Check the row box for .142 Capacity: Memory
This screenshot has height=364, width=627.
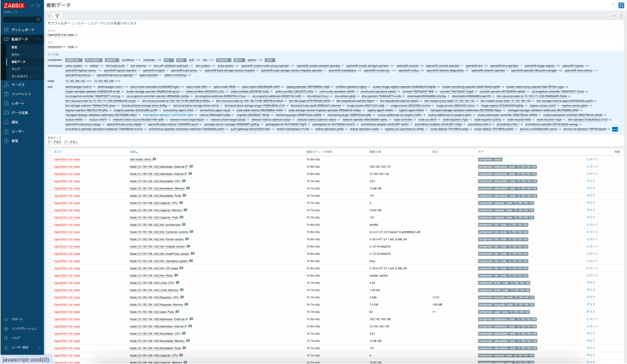49,210
